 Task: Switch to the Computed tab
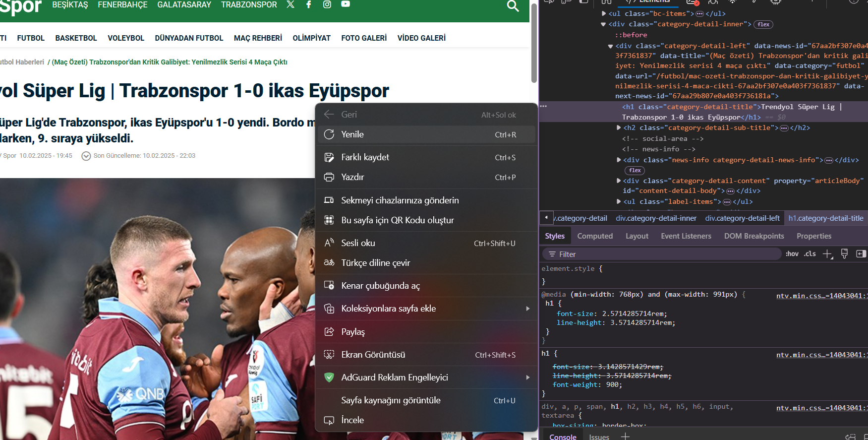pos(595,236)
